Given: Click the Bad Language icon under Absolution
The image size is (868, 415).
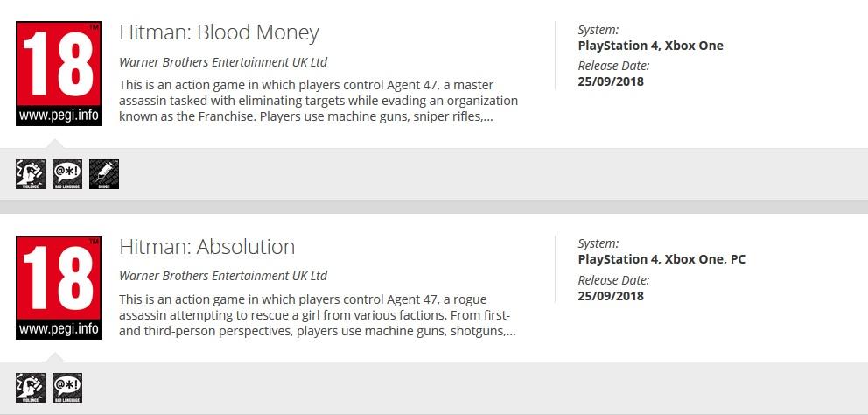Looking at the screenshot, I should tap(67, 388).
